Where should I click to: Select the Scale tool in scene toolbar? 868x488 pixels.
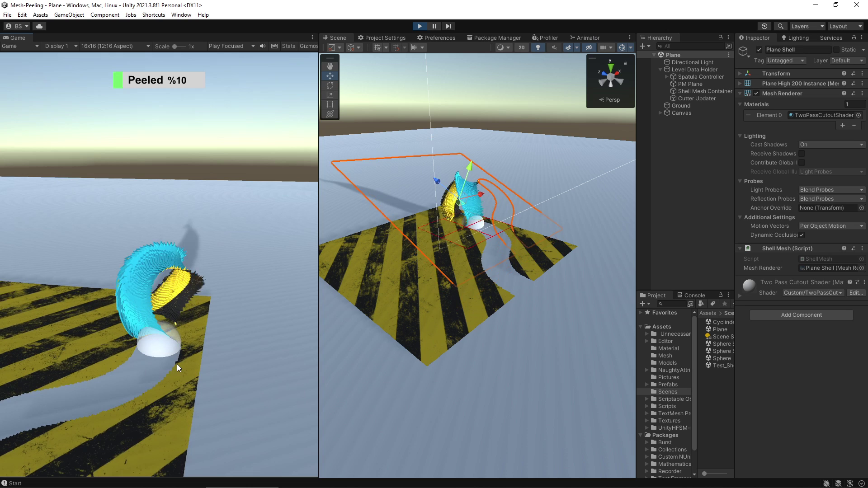point(330,95)
